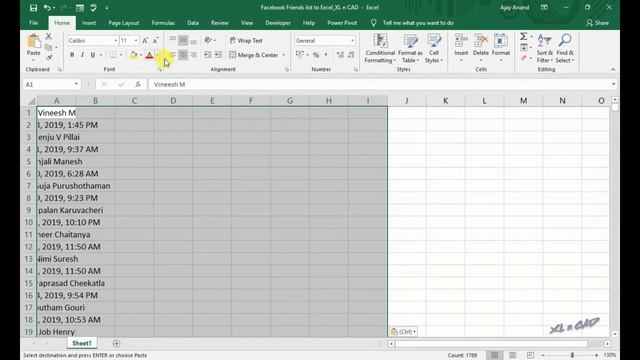Click Tell me what you want to do
The height and width of the screenshot is (360, 640).
pos(418,23)
